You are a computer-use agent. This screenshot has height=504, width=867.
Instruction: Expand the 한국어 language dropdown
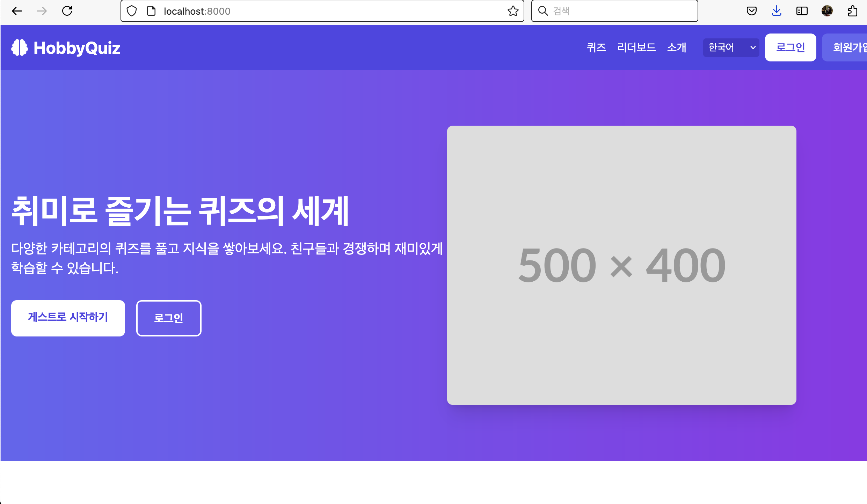pos(731,47)
